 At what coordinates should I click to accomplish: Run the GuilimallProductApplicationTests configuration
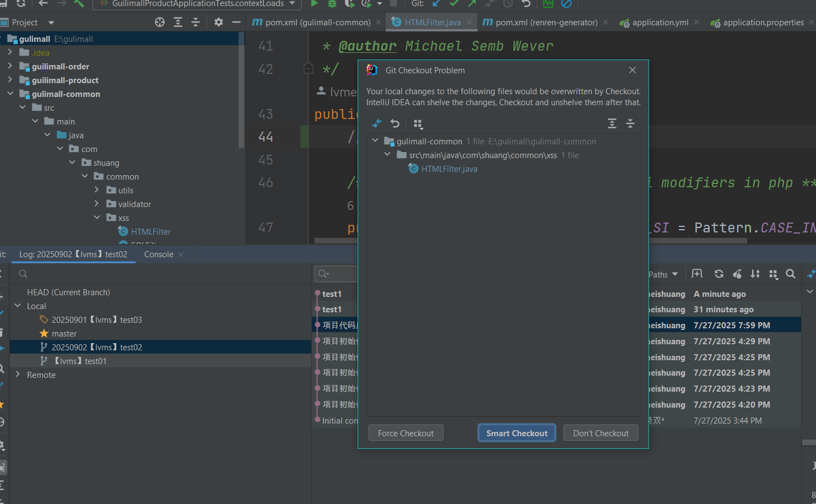pos(314,4)
